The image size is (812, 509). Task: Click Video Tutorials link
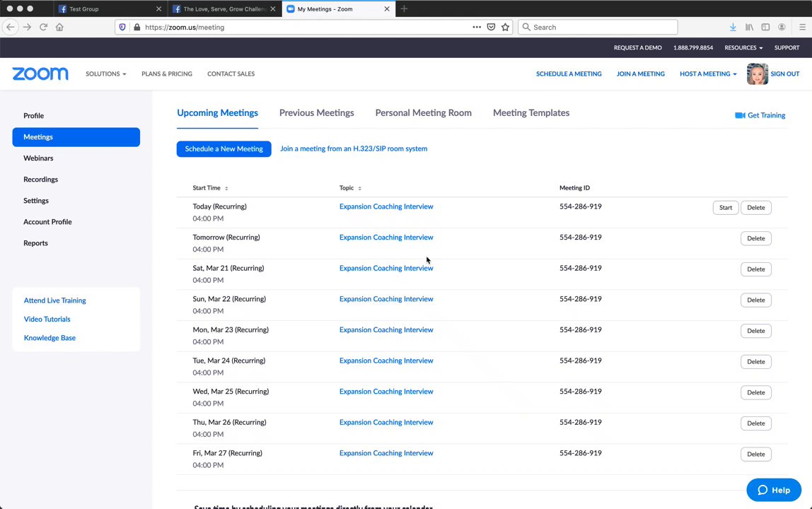point(47,319)
